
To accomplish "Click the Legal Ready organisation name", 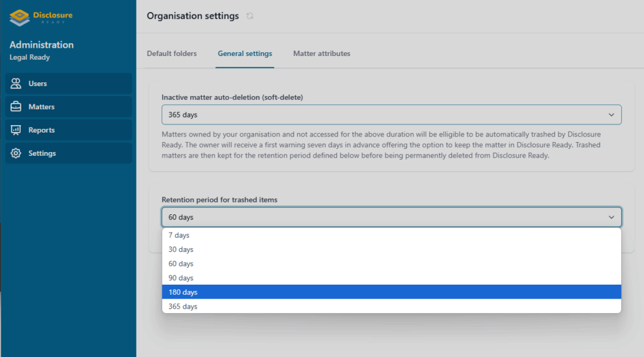I will [x=30, y=58].
